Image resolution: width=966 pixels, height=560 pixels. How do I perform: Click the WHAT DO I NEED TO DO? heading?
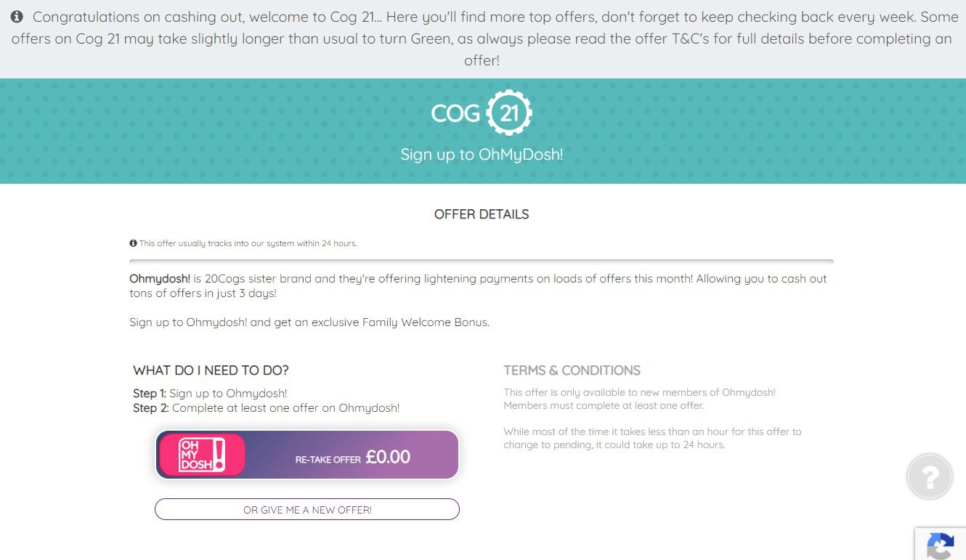(x=211, y=370)
